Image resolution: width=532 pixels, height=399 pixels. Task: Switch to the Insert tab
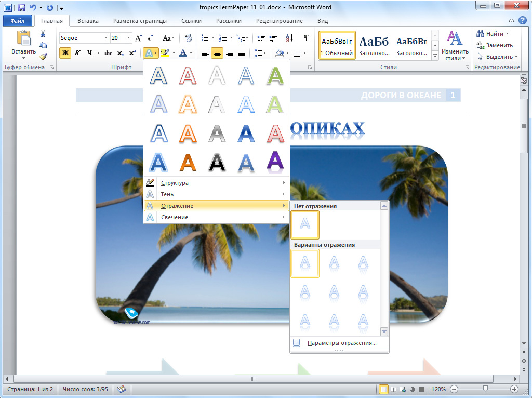88,21
